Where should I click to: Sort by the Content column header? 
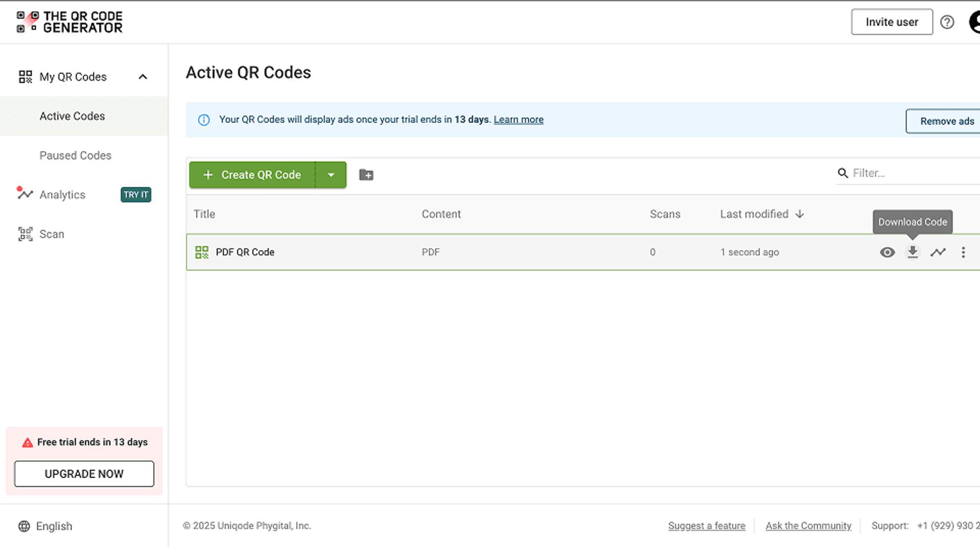click(x=441, y=214)
